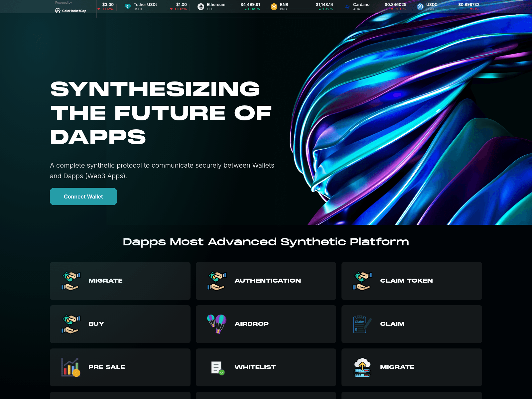Click the Ethereum price $4,499.91

click(x=250, y=5)
